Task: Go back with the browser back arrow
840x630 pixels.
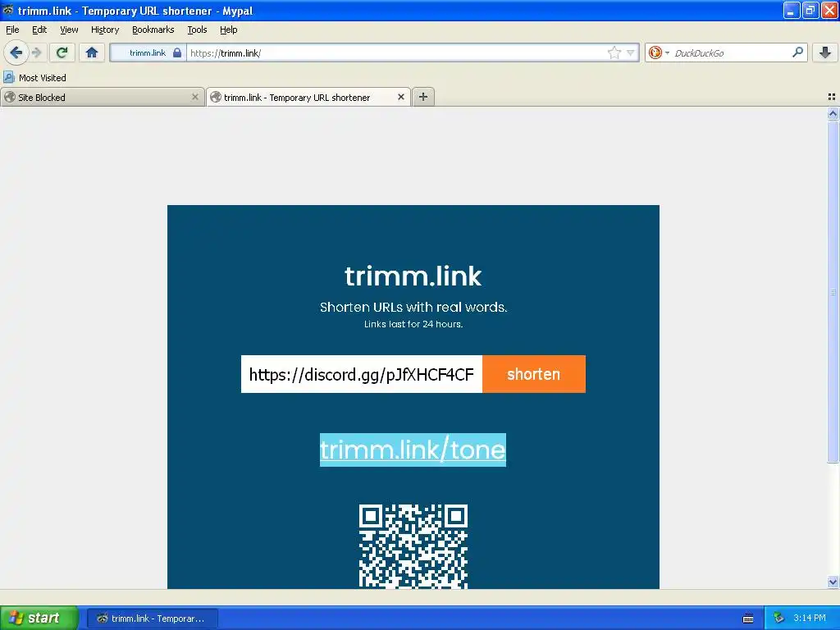Action: 16,52
